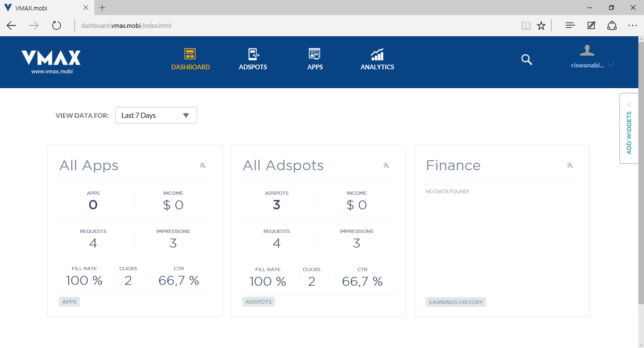Click the browser share icon
The width and height of the screenshot is (644, 348).
click(612, 25)
